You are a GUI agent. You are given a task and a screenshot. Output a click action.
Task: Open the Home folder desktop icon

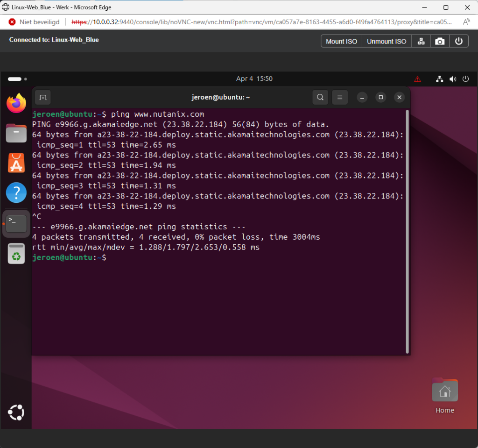445,396
